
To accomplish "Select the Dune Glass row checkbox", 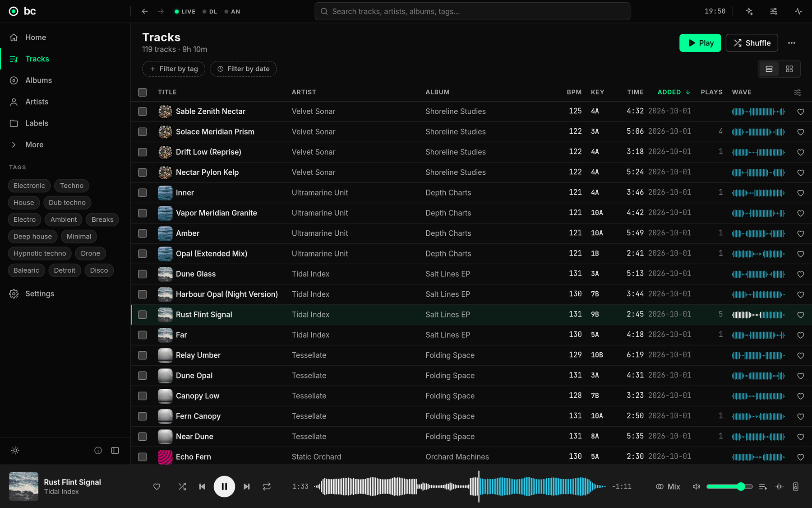I will point(143,274).
